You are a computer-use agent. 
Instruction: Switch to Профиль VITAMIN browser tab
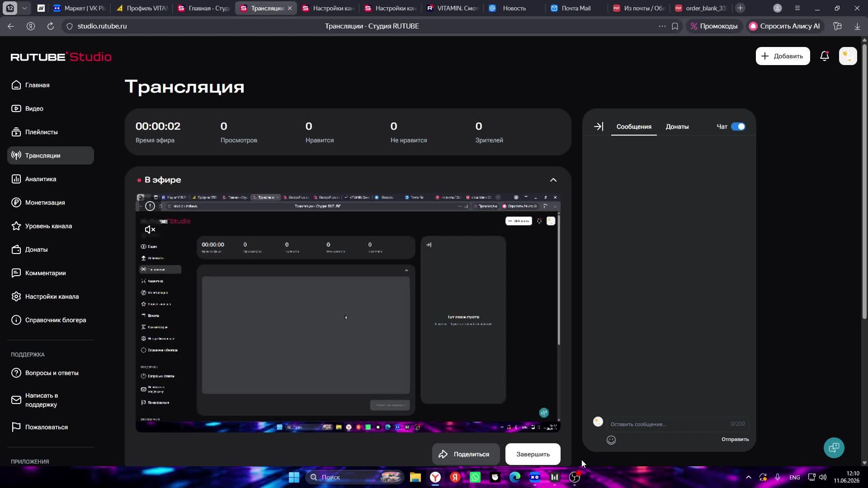point(142,8)
